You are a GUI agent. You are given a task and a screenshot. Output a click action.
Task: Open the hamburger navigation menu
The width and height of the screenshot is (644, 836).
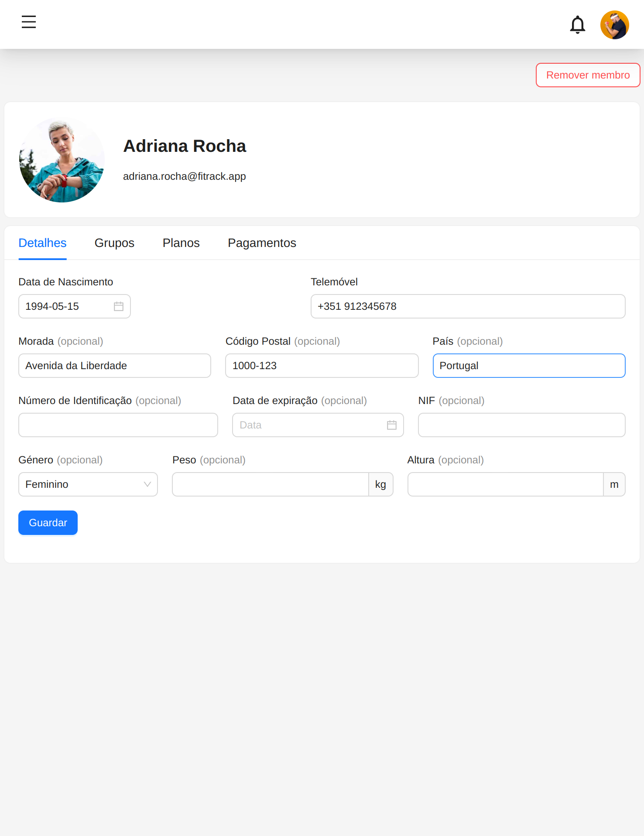29,22
